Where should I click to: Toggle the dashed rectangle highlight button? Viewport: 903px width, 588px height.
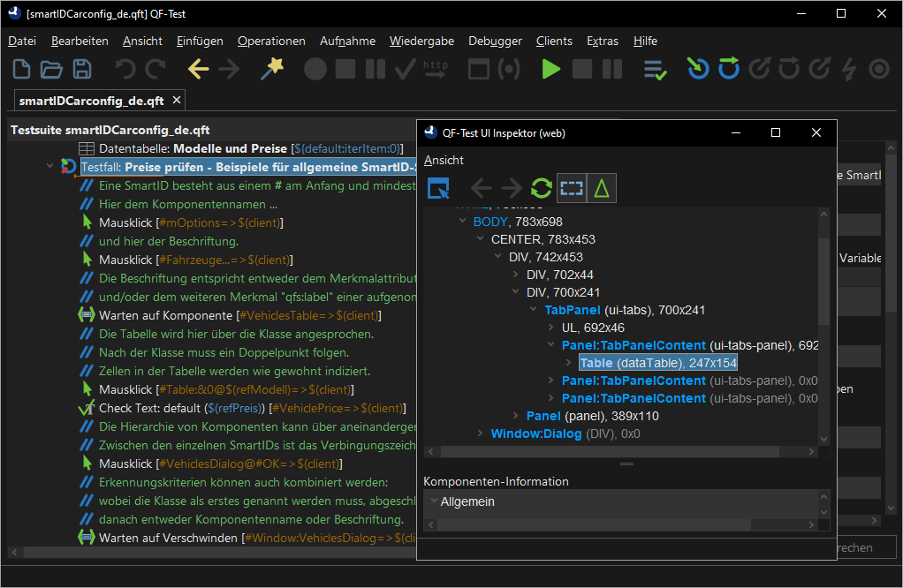click(x=572, y=188)
